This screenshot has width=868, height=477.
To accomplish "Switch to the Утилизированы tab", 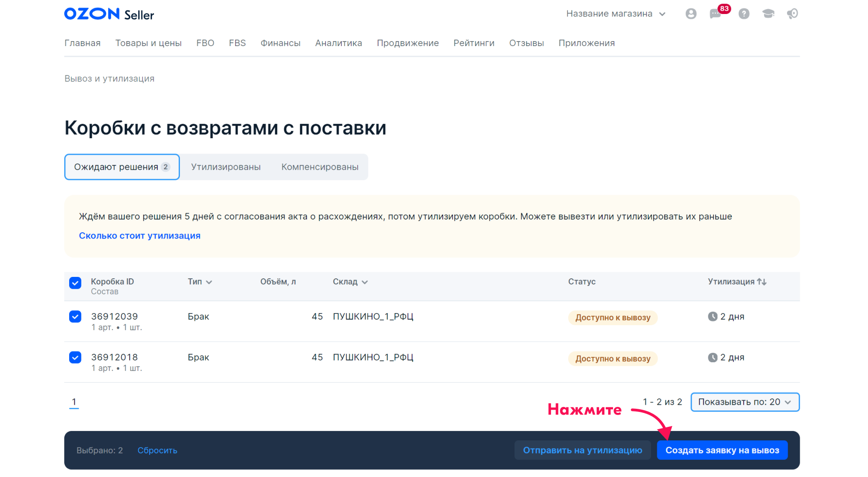I will [x=226, y=167].
